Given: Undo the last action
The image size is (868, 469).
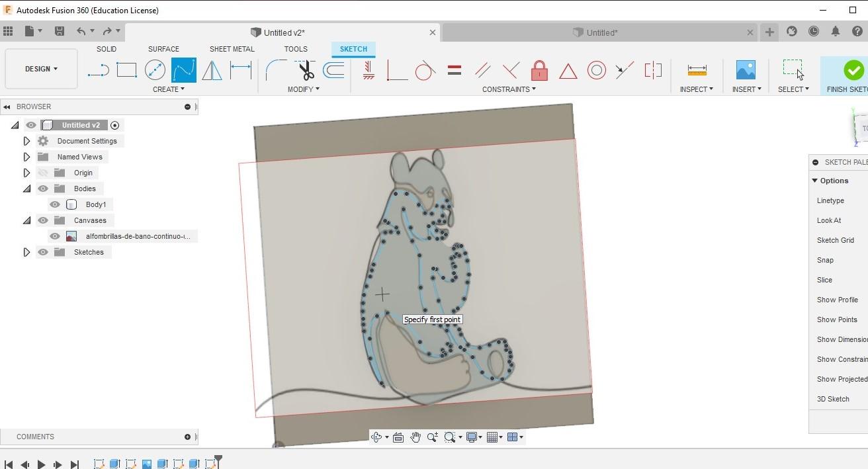Looking at the screenshot, I should pyautogui.click(x=81, y=31).
